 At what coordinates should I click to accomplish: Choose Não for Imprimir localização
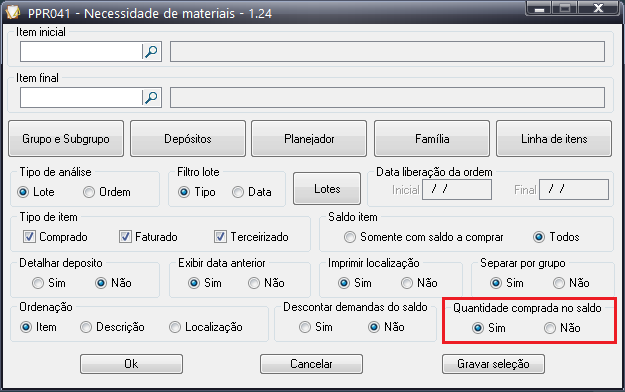point(407,283)
